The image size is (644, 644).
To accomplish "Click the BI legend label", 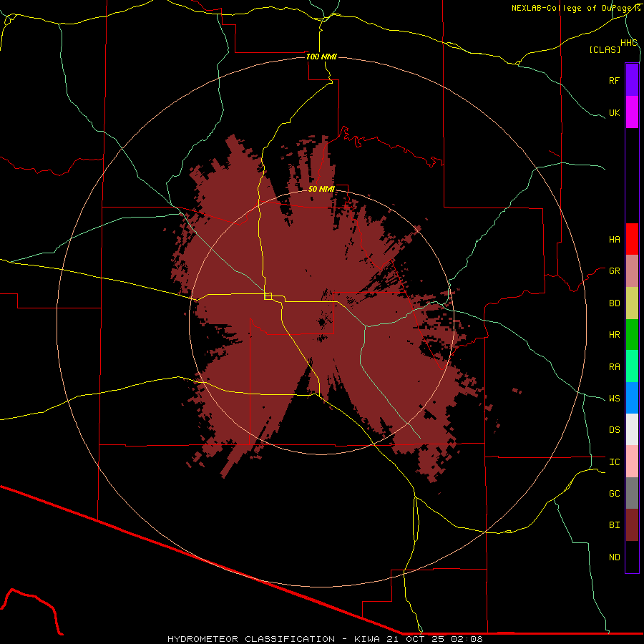I will [x=614, y=525].
